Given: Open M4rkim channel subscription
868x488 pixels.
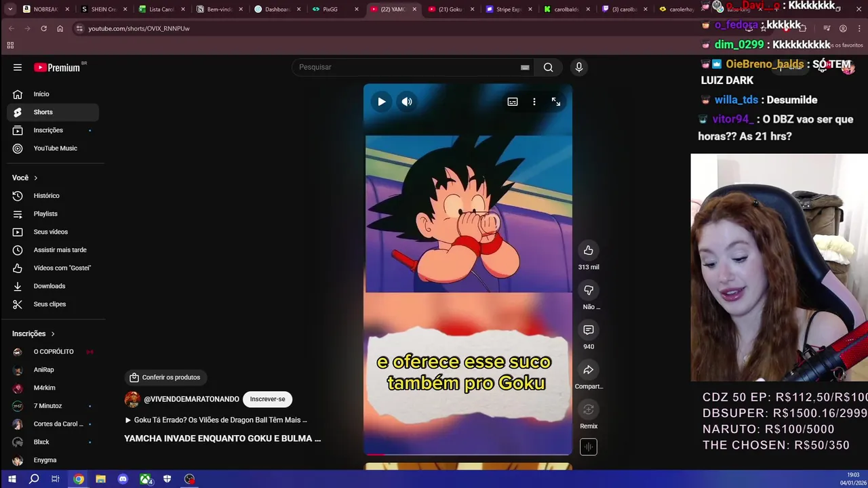Looking at the screenshot, I should [x=53, y=388].
